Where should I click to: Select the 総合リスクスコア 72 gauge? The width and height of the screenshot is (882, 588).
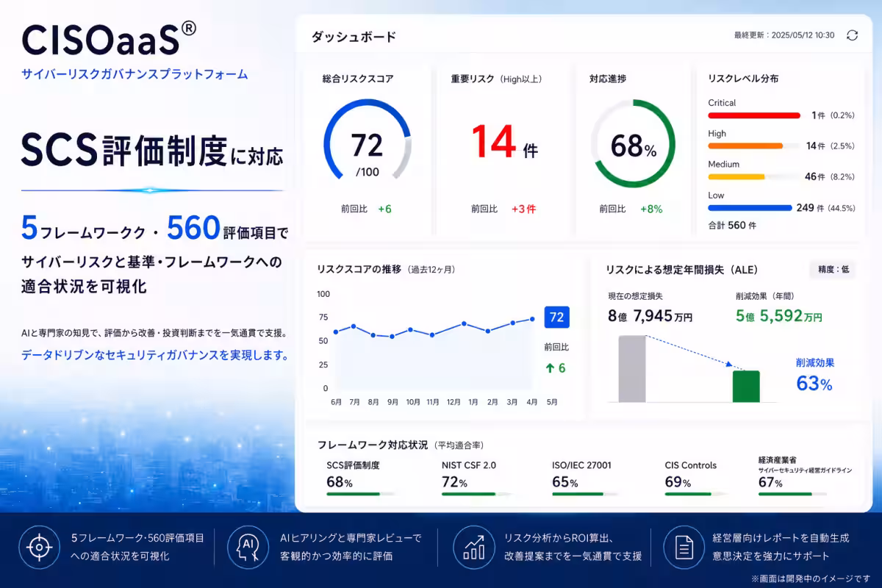(367, 140)
